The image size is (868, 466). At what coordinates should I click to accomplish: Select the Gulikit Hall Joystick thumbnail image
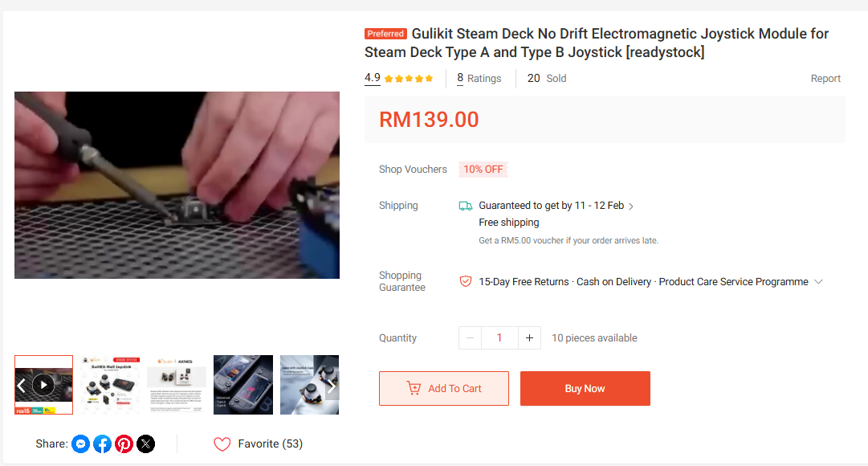pos(110,385)
